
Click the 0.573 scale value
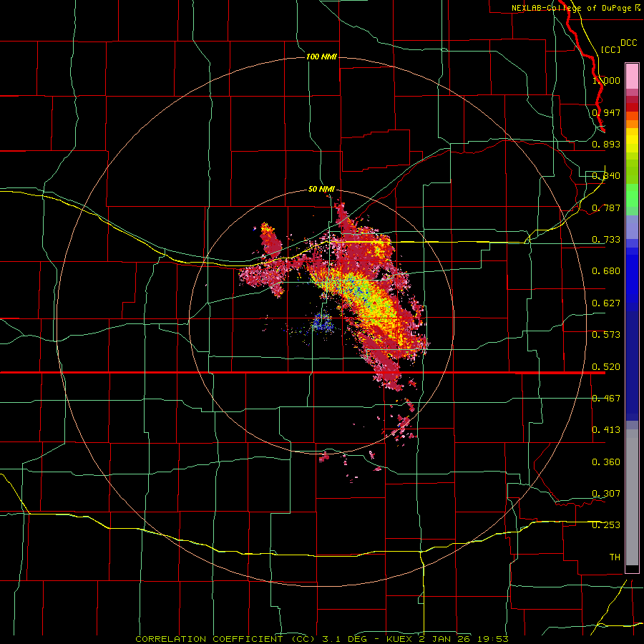606,335
